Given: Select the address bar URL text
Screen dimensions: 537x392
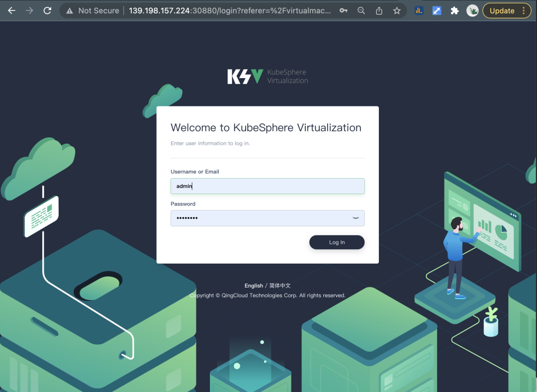Looking at the screenshot, I should 230,10.
